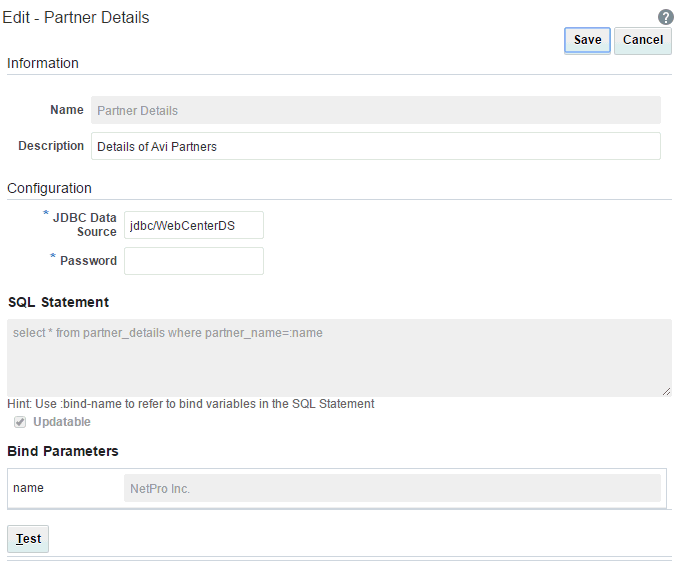
Task: Grab the SQL text area resize handle
Action: click(x=666, y=391)
